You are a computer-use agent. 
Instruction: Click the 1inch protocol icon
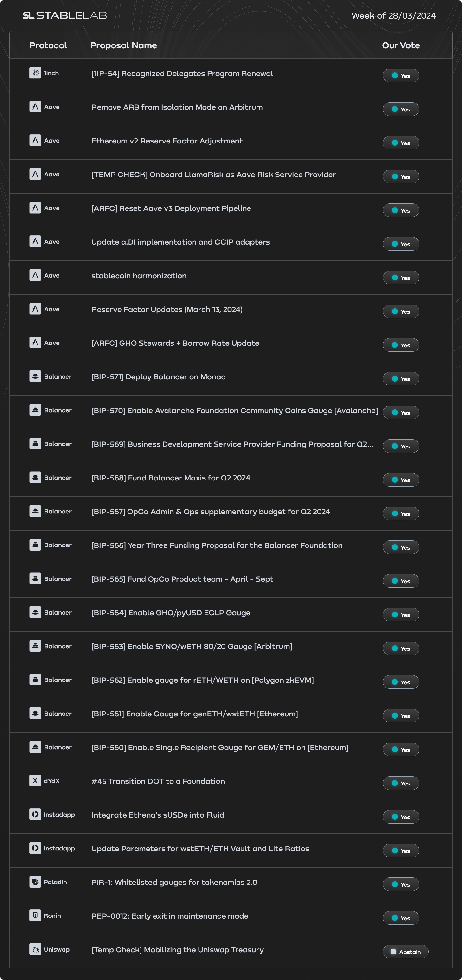pos(35,73)
